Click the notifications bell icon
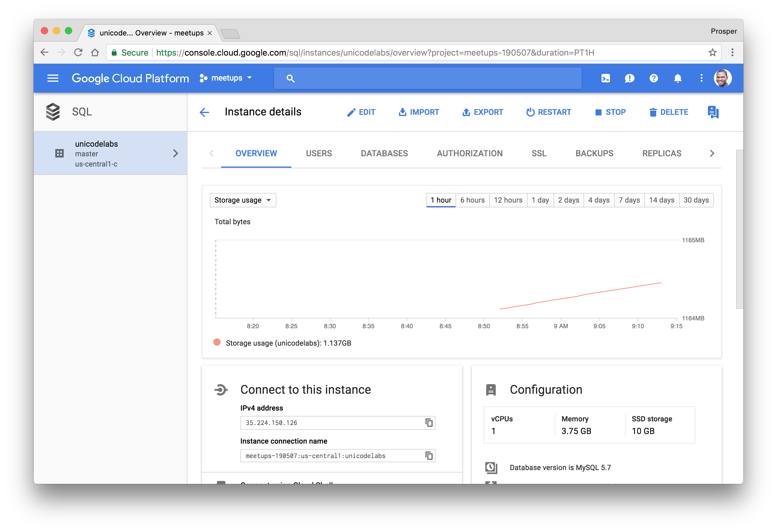777x532 pixels. [x=677, y=78]
